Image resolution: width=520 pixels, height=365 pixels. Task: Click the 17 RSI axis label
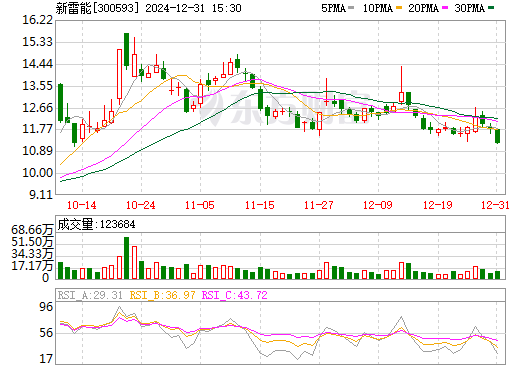[x=46, y=359]
